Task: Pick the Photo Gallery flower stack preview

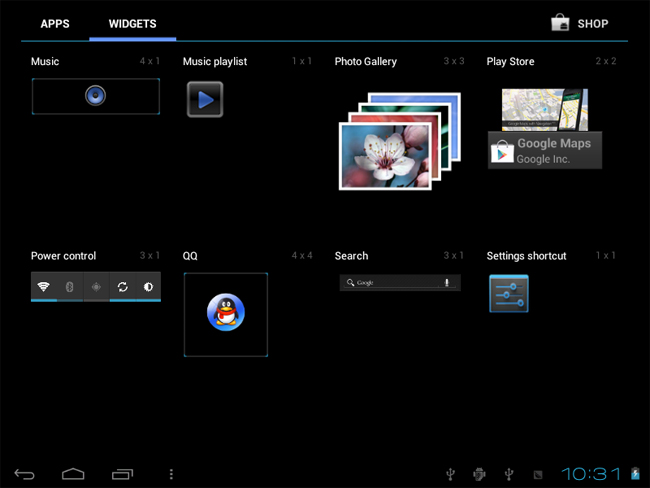Action: [x=400, y=141]
